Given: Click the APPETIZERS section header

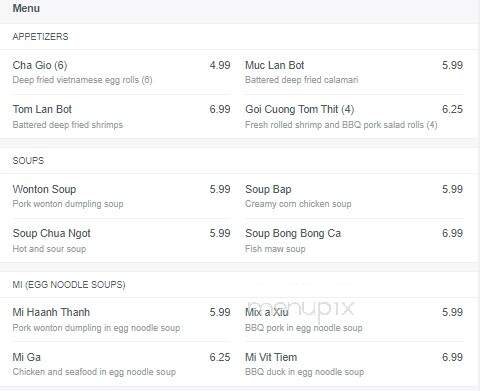Looking at the screenshot, I should click(x=40, y=36).
